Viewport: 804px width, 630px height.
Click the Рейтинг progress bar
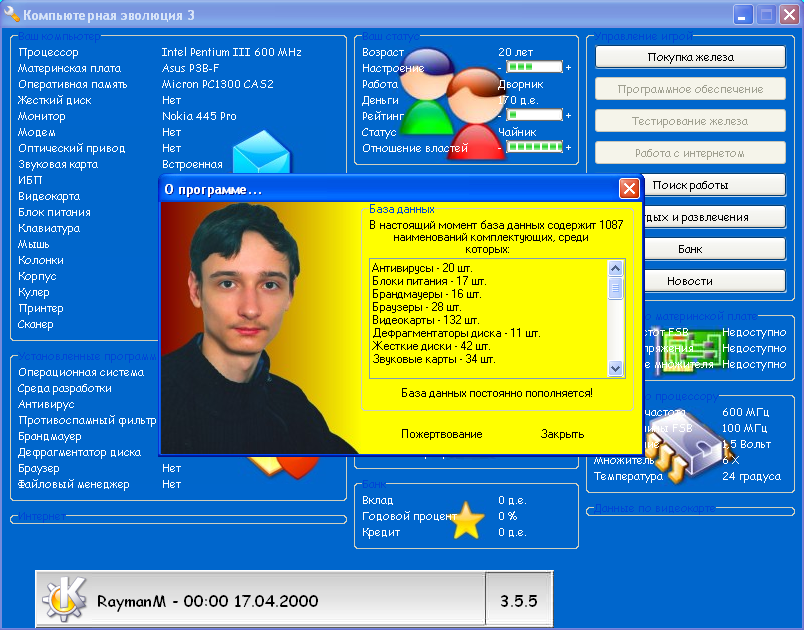[x=534, y=115]
